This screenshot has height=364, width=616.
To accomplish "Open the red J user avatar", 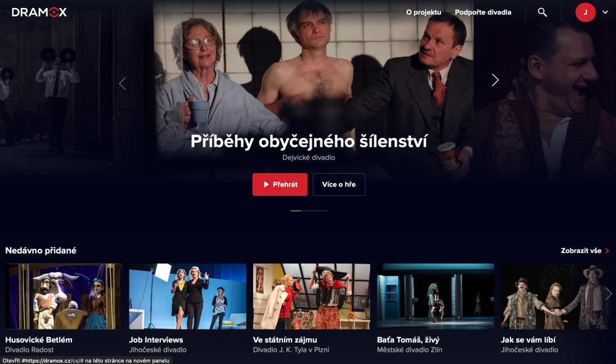I will 585,12.
